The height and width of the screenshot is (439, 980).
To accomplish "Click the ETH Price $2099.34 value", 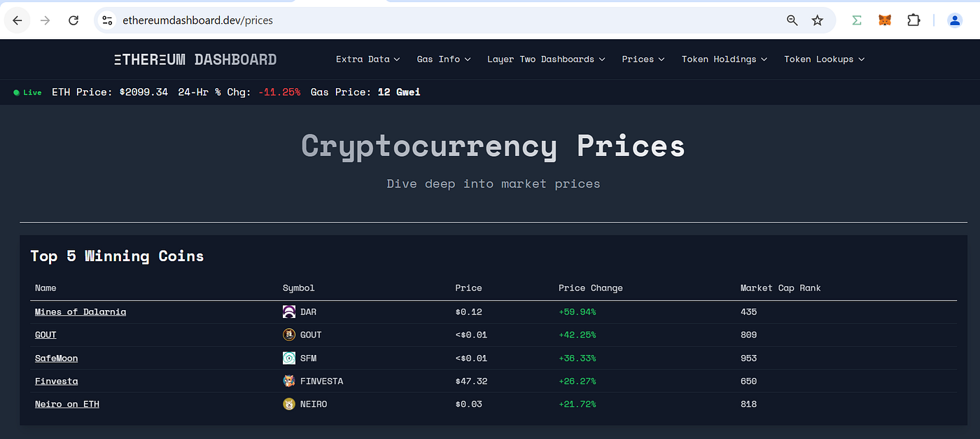I will 143,92.
